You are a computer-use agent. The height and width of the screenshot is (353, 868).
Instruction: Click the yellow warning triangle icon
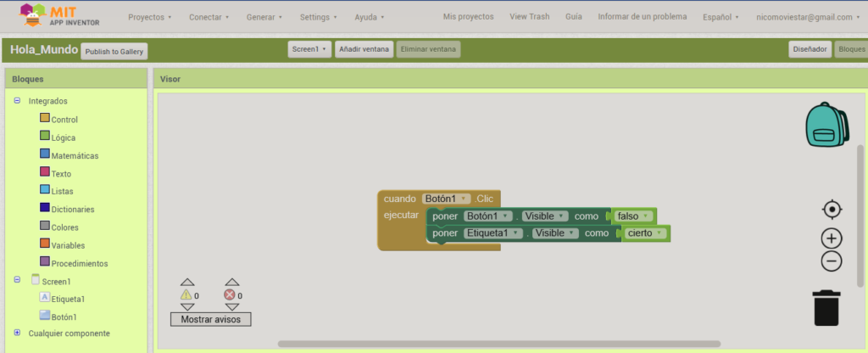(186, 294)
